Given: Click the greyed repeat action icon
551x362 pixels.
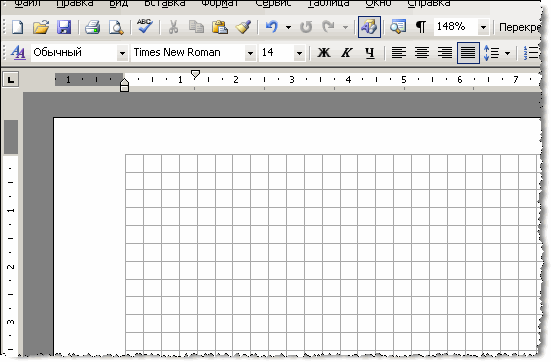Looking at the screenshot, I should point(306,27).
